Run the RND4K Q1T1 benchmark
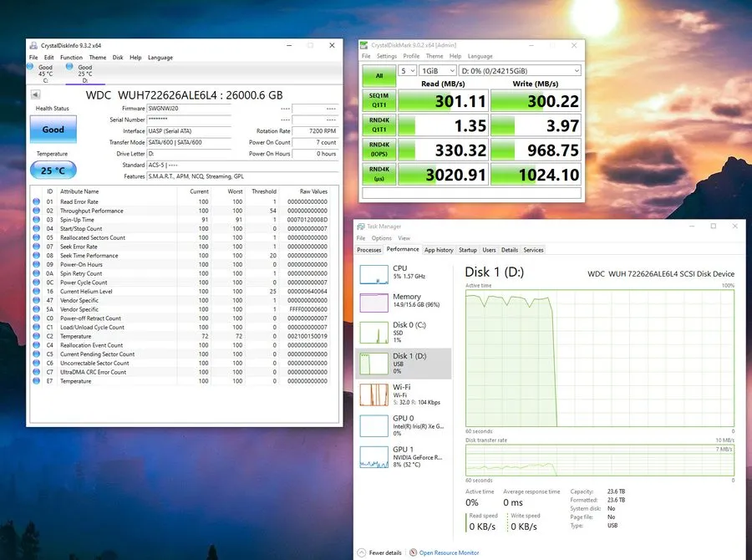Screen dimensions: 752x560 (379, 125)
